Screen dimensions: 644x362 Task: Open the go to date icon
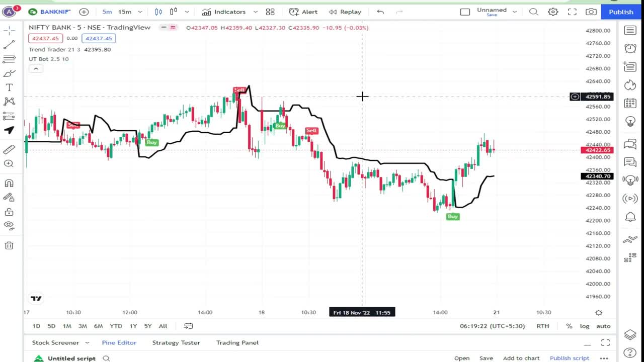[x=188, y=326]
